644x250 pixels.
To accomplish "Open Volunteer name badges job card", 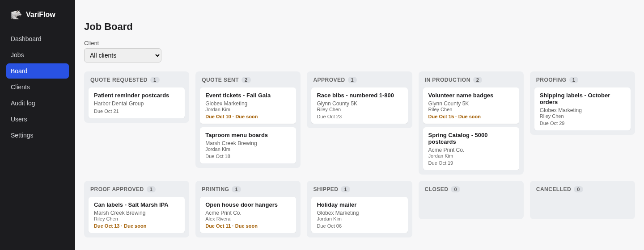I will pyautogui.click(x=471, y=105).
